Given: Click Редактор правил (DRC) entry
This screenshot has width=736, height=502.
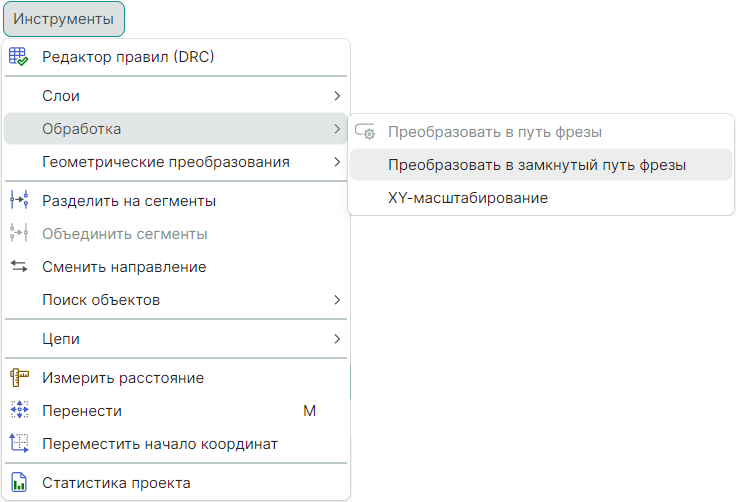Looking at the screenshot, I should point(128,57).
